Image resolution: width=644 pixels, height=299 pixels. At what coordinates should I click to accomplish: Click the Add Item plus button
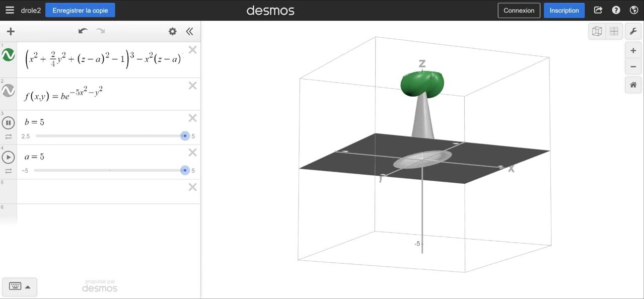(11, 31)
